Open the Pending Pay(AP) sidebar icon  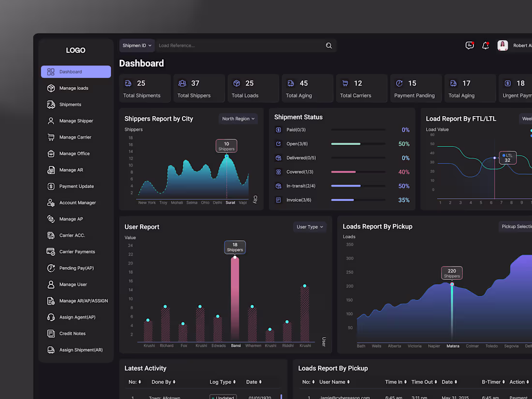51,268
